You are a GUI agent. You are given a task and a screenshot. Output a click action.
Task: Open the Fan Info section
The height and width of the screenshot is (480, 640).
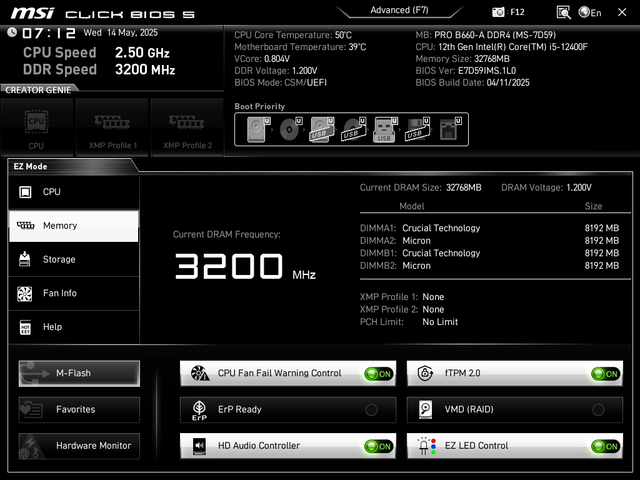pos(74,293)
